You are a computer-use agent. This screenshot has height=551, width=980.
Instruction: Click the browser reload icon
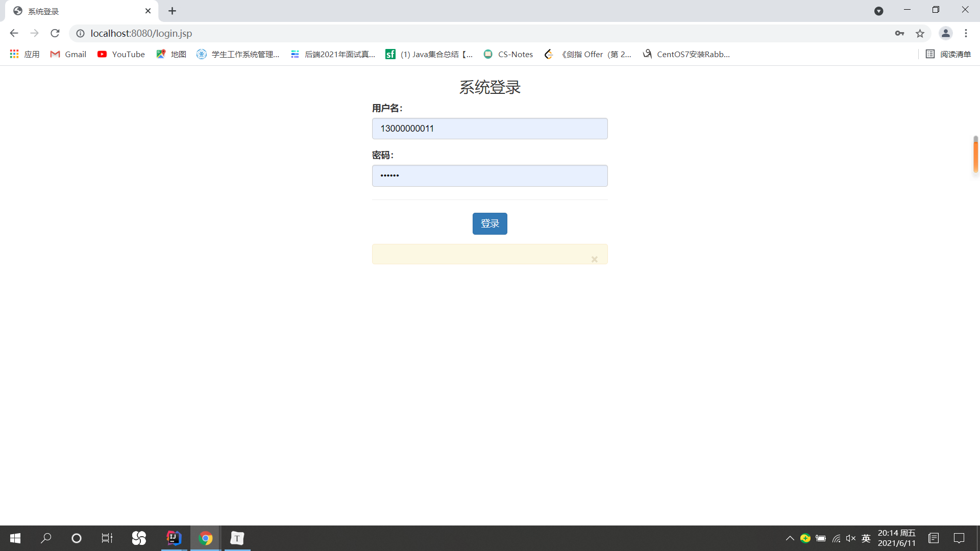55,33
